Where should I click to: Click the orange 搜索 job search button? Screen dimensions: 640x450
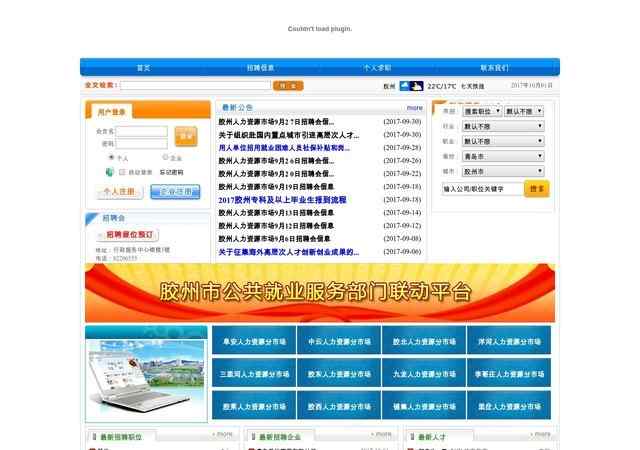[x=537, y=188]
